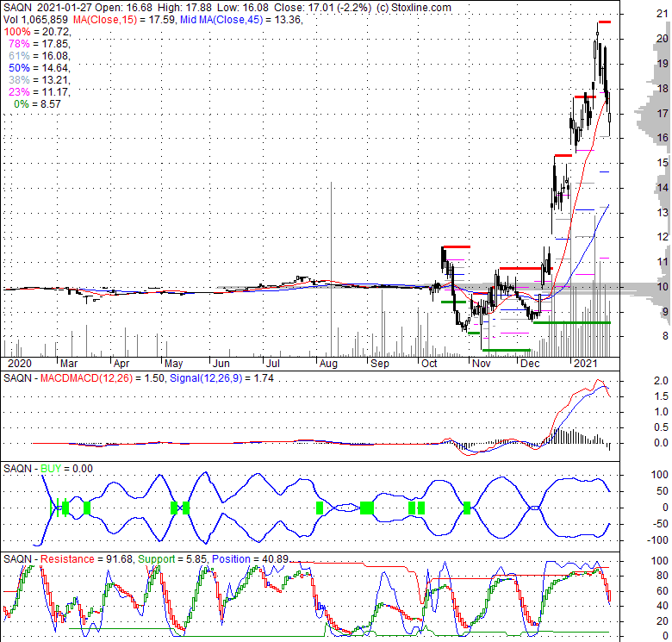Click the date 2021-01-27 in the header
The width and height of the screenshot is (672, 642).
65,8
